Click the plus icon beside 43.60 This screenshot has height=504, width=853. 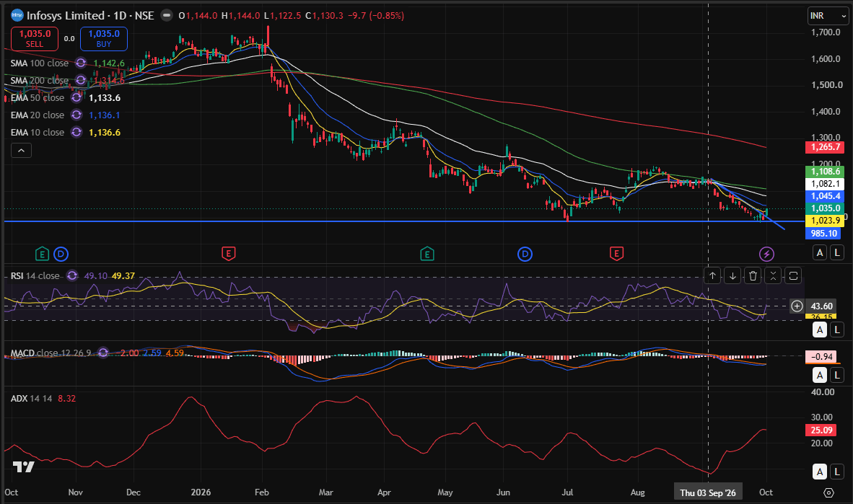(797, 306)
